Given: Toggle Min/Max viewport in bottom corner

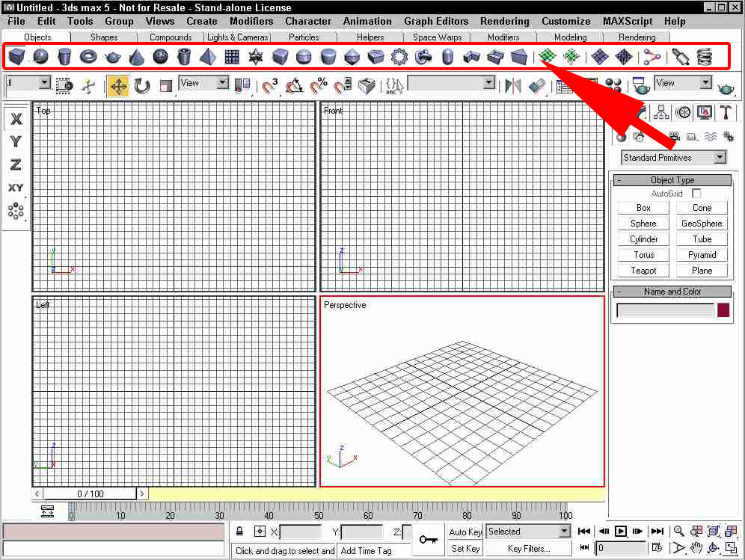Looking at the screenshot, I should (732, 547).
